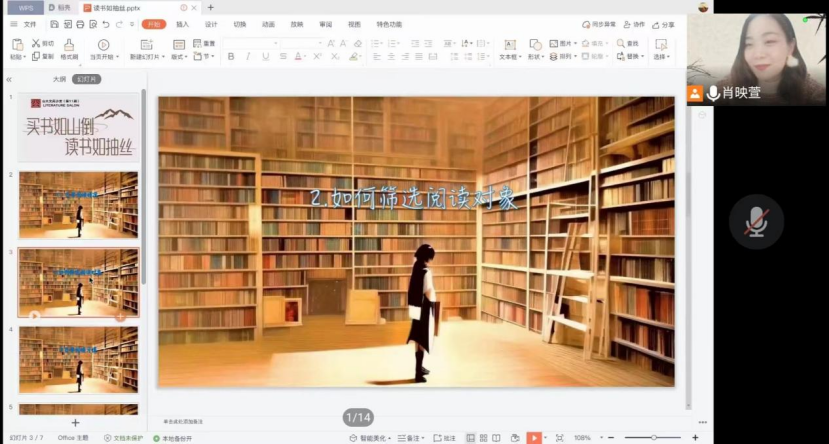
Task: Toggle Bold text formatting
Action: click(231, 57)
